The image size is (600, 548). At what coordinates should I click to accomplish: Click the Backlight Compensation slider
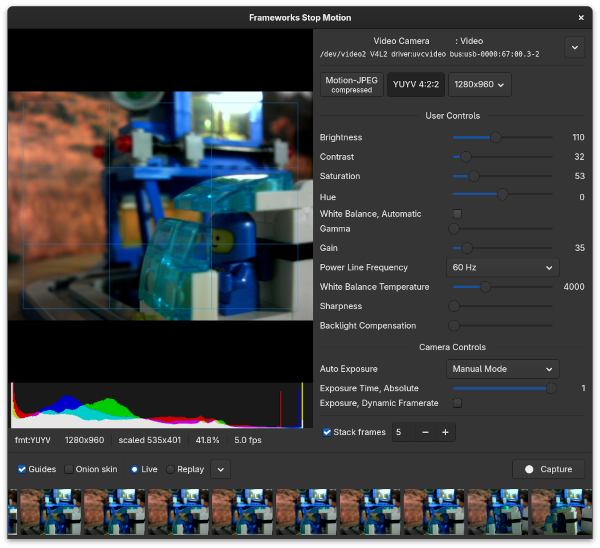pyautogui.click(x=501, y=326)
